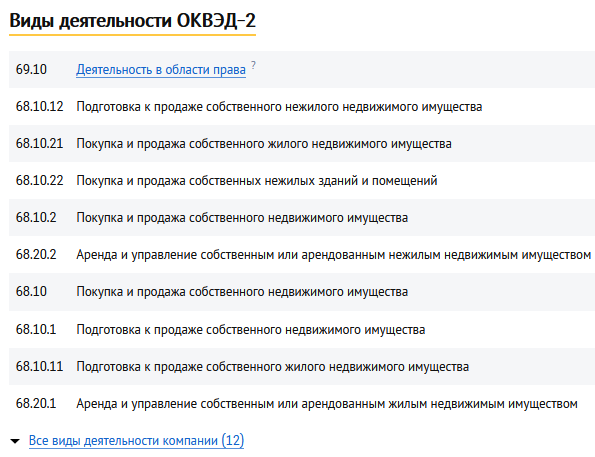Select code 68.10.1
595x457 pixels.
pos(36,329)
